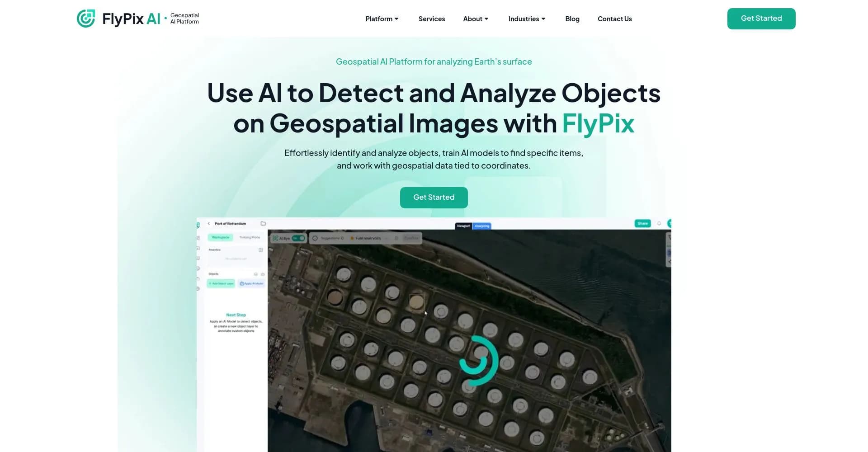Click the teal loading spinner on the map
The image size is (868, 452).
(479, 361)
